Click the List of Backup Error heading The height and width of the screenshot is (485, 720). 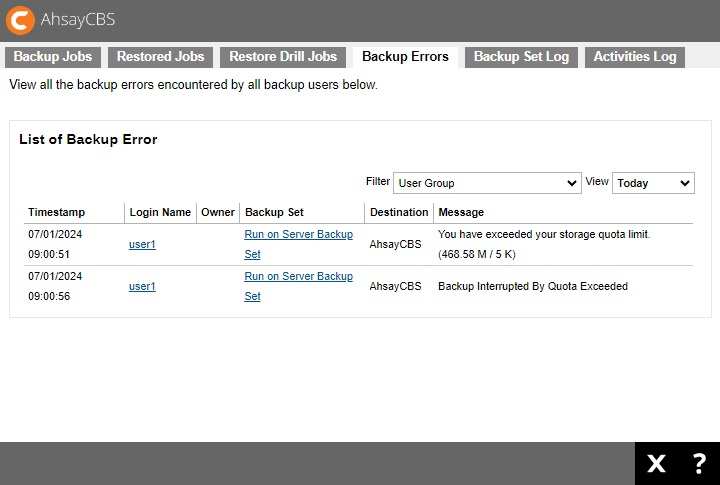coord(88,140)
